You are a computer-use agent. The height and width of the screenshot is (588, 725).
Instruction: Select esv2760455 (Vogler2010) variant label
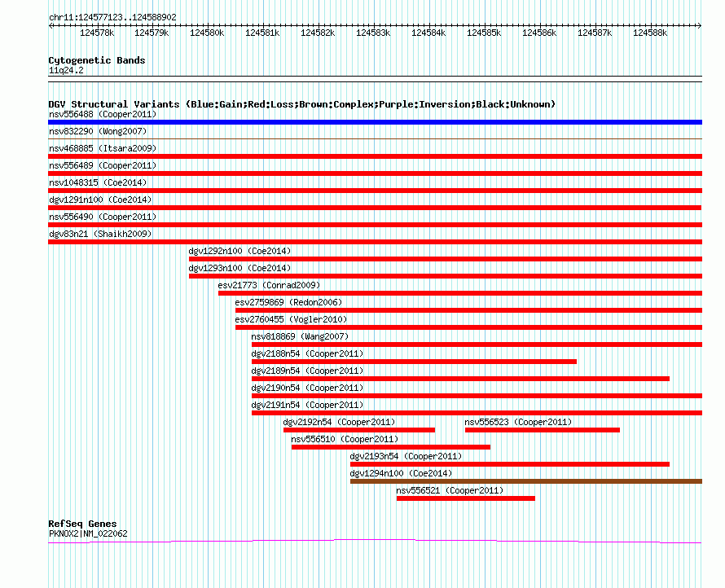pyautogui.click(x=291, y=319)
